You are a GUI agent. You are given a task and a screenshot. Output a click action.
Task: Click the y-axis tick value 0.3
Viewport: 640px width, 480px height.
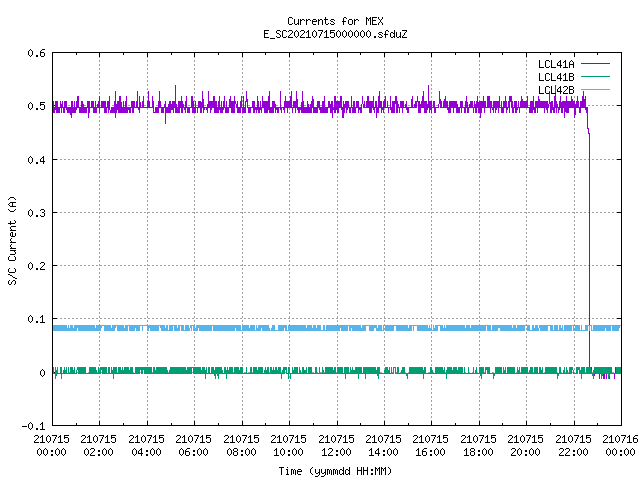[36, 213]
